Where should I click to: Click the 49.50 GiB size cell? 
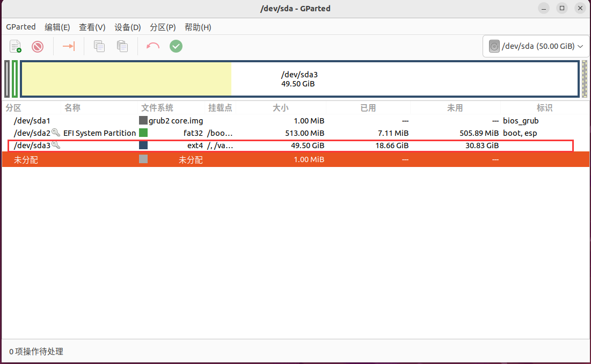(x=308, y=145)
